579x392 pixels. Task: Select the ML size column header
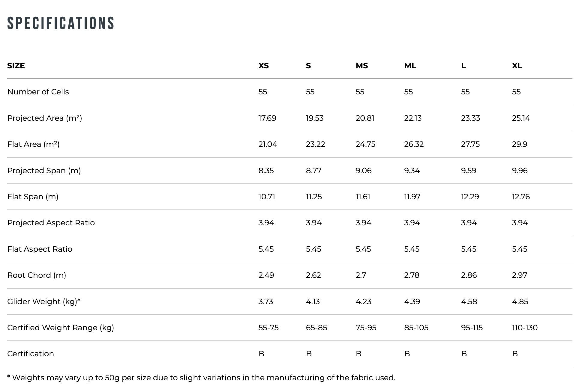pyautogui.click(x=410, y=66)
